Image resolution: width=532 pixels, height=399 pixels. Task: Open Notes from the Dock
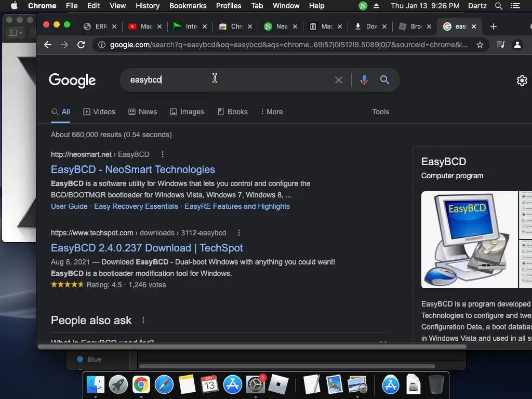pos(187,384)
